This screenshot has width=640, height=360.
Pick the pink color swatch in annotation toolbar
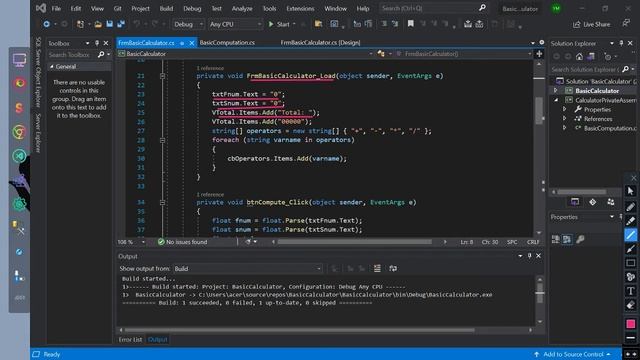(x=631, y=324)
